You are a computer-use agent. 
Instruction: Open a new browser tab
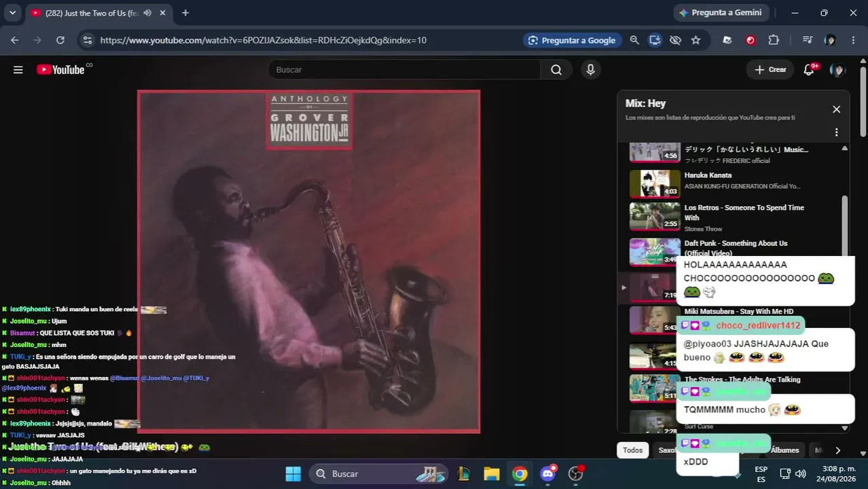click(x=185, y=13)
